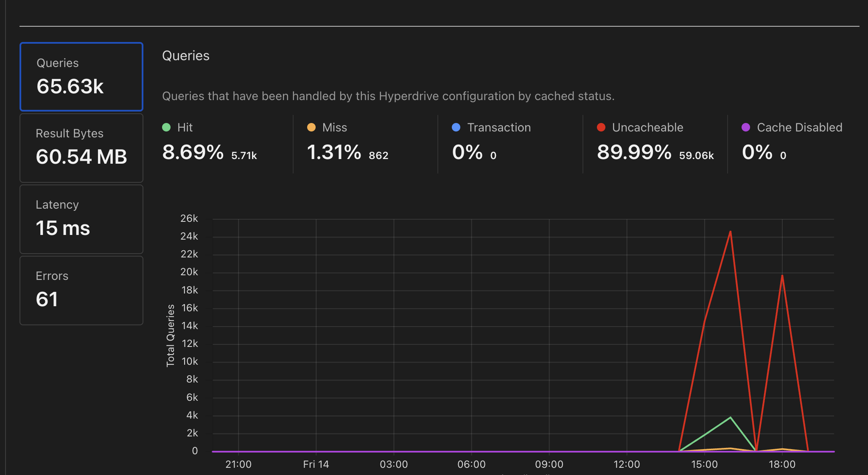Viewport: 868px width, 475px height.
Task: Open the Result Bytes metric card
Action: point(81,148)
